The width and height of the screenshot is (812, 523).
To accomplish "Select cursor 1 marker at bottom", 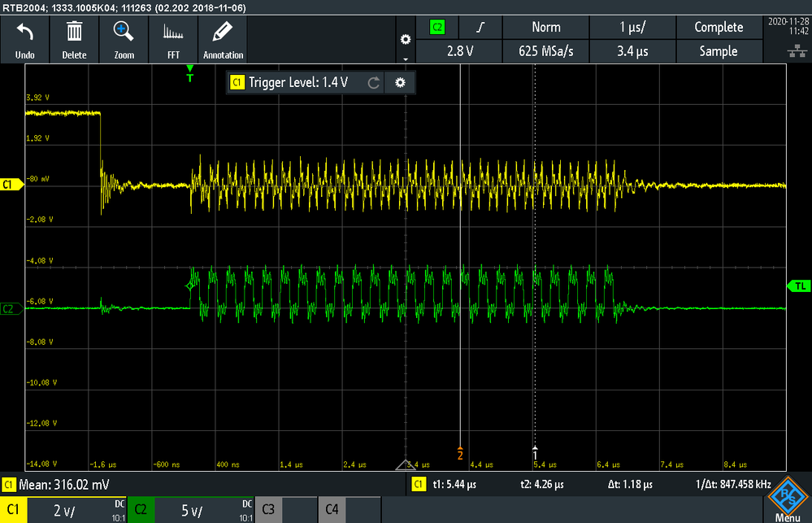I will pos(535,453).
